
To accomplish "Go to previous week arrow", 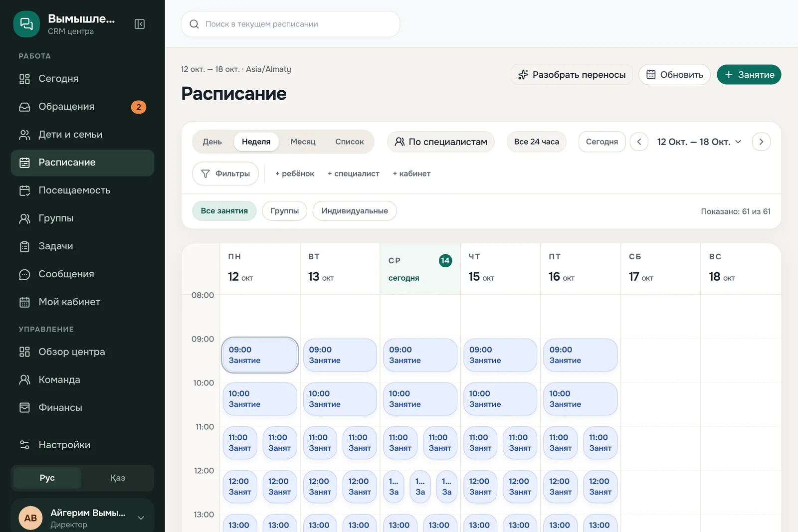I will coord(639,142).
